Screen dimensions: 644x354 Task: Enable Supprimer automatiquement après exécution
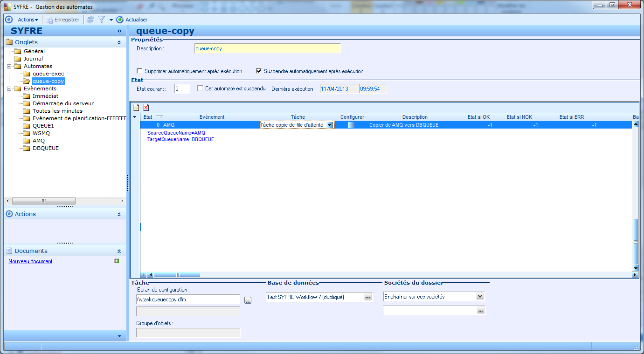click(x=139, y=71)
